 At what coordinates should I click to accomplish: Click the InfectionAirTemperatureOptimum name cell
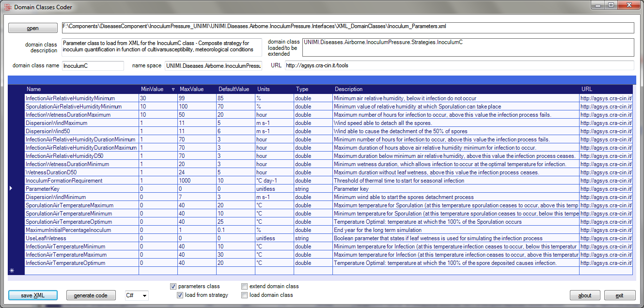(x=81, y=263)
